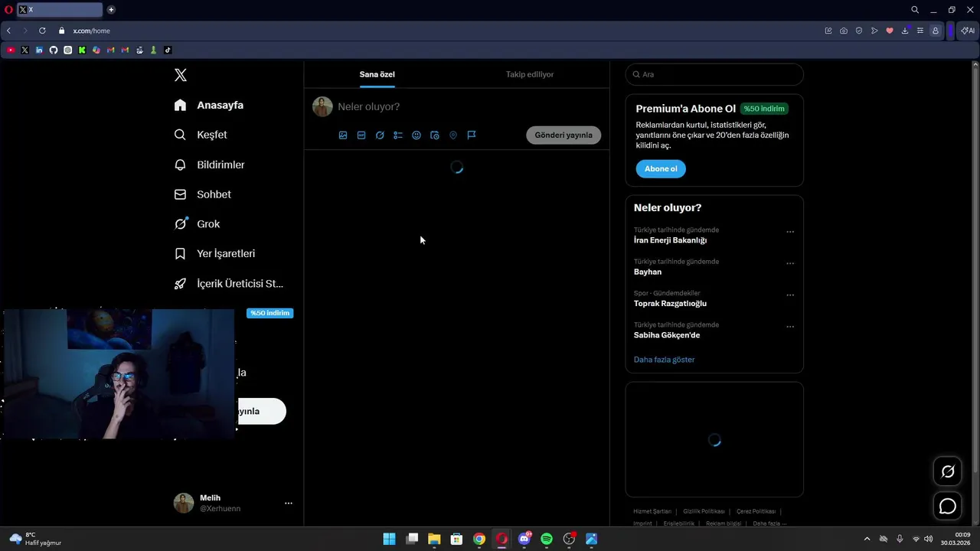Open more options for Bayhan trend

pos(790,263)
